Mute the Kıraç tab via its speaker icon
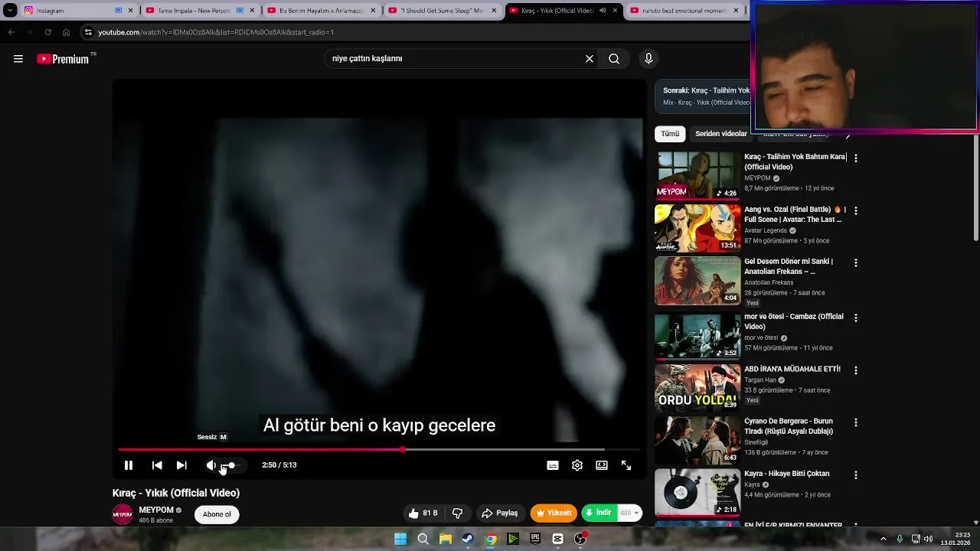 click(603, 11)
